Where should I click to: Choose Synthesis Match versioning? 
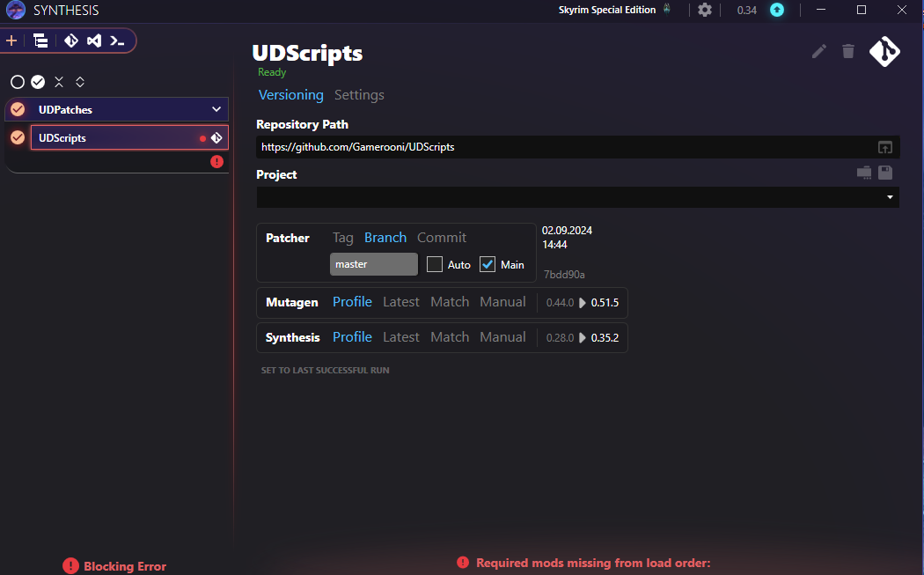[450, 337]
